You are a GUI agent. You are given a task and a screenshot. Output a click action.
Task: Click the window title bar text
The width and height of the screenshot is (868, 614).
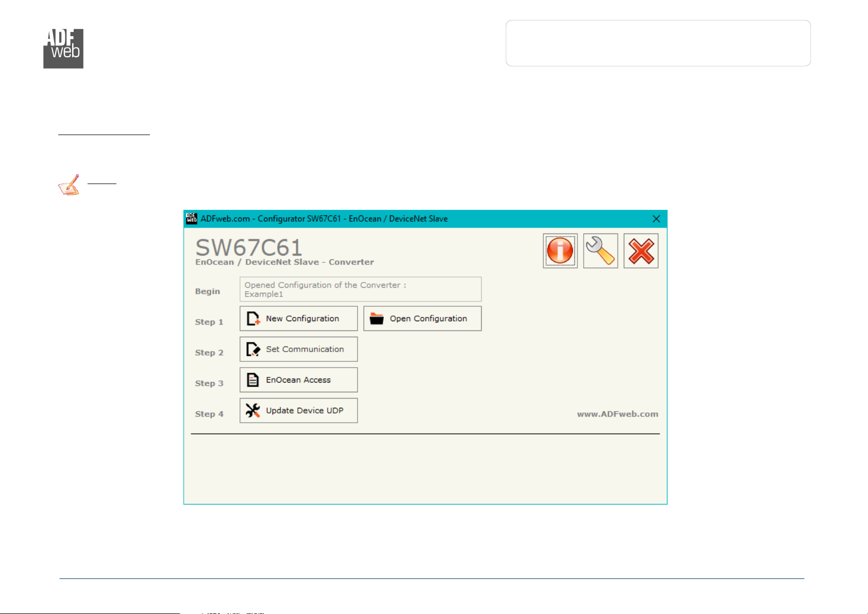324,219
